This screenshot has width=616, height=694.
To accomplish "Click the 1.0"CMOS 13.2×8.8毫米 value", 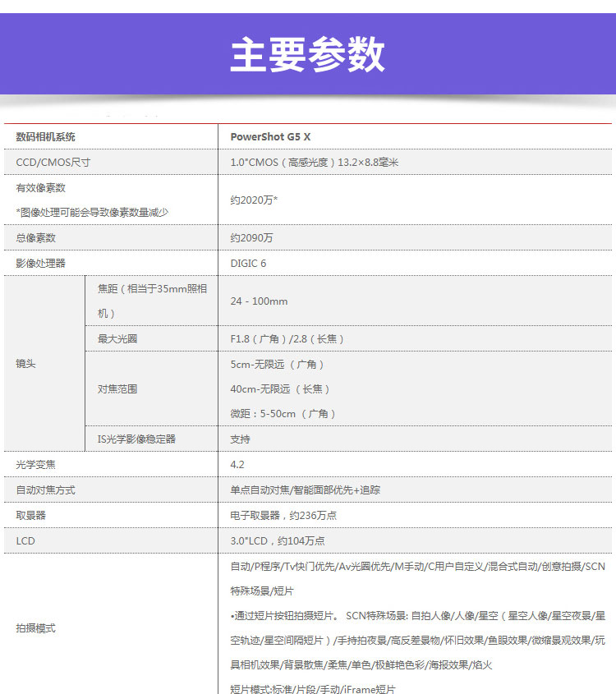I will pyautogui.click(x=315, y=163).
